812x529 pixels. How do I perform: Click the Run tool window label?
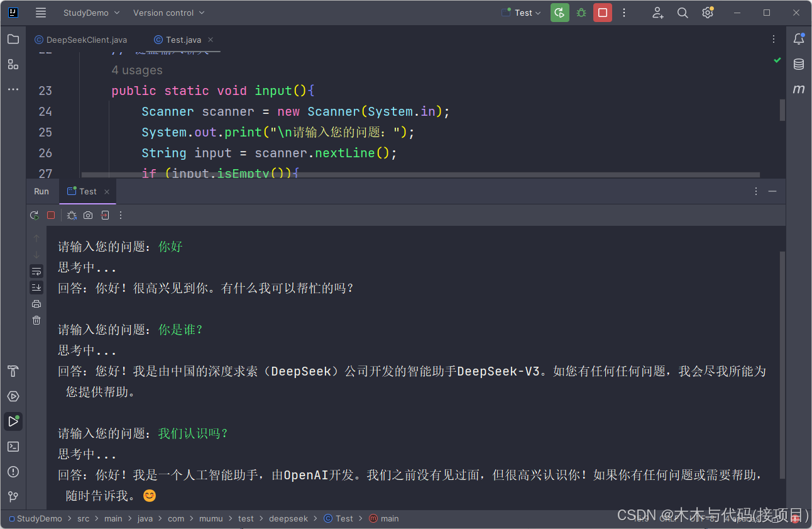(x=41, y=191)
